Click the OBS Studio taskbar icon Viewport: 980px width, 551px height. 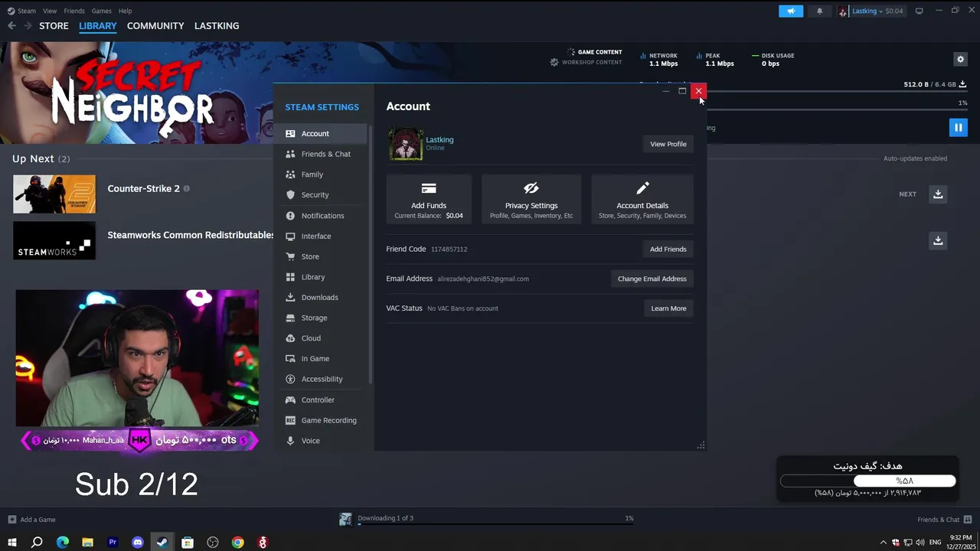click(x=213, y=543)
